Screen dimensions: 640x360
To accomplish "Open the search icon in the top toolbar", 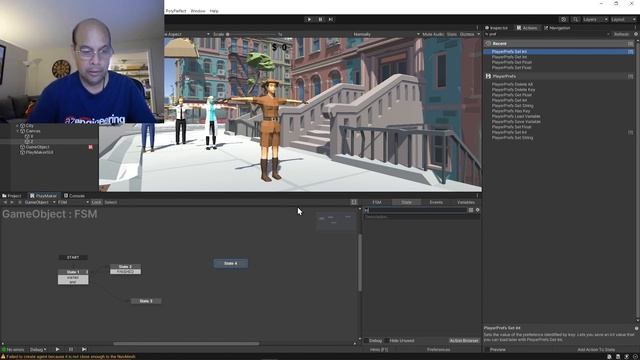I will pyautogui.click(x=575, y=19).
